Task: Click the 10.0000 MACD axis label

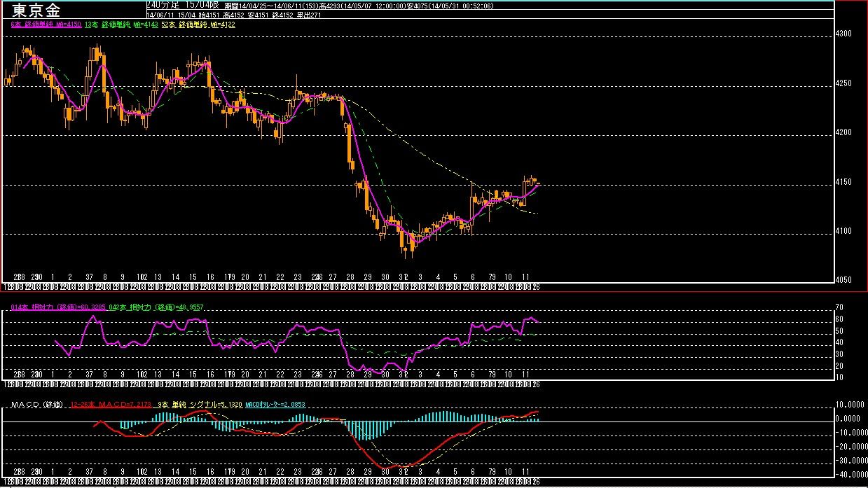Action: [850, 404]
